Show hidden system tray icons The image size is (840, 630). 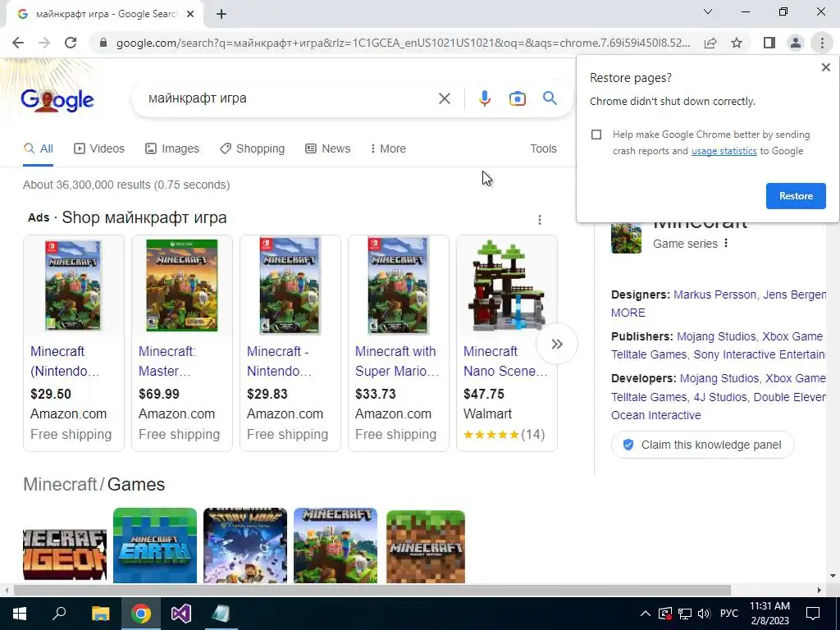(646, 614)
